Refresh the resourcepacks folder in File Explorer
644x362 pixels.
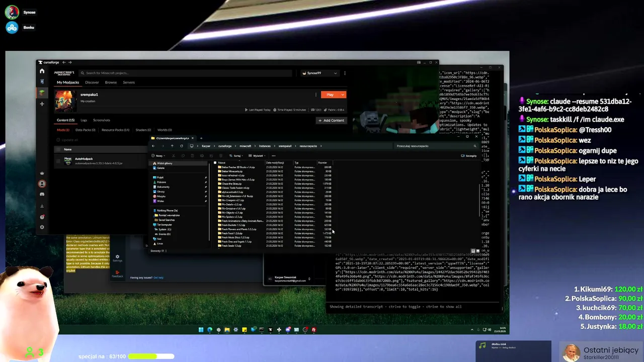(182, 146)
